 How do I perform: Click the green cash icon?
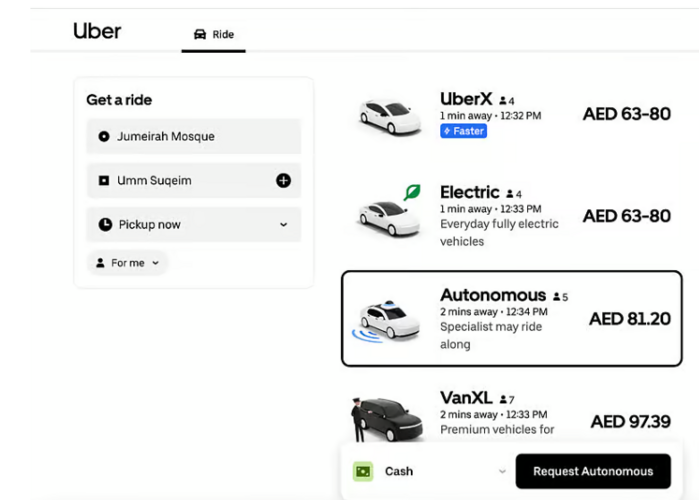click(363, 471)
